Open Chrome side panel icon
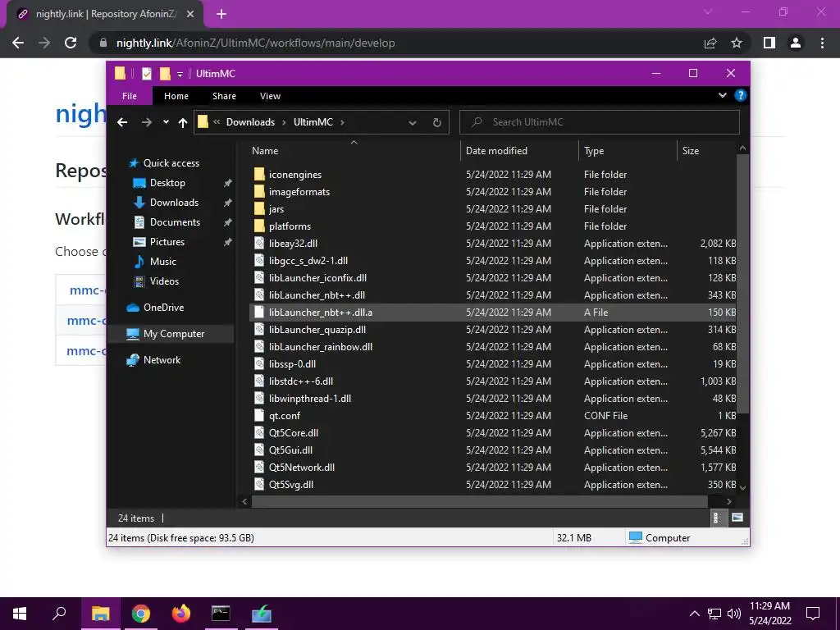 769,43
